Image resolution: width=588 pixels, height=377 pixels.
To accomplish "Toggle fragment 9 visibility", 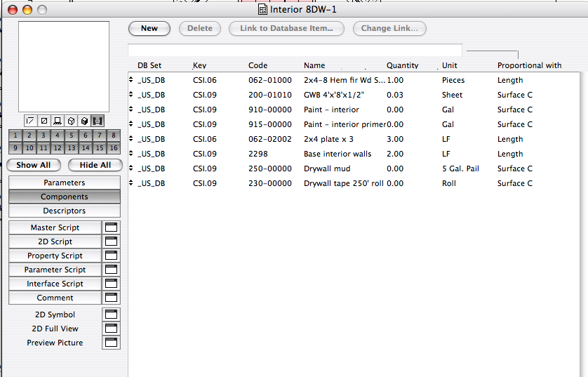I will (x=15, y=148).
